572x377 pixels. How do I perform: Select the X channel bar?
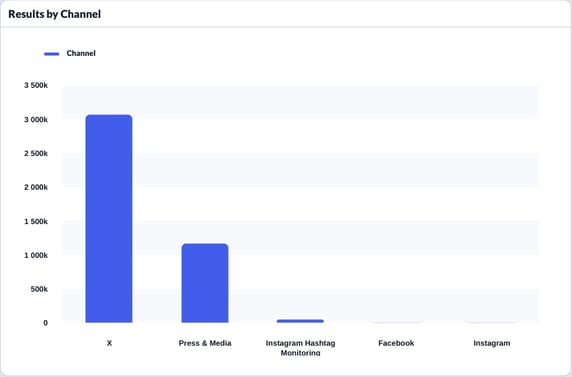[109, 219]
